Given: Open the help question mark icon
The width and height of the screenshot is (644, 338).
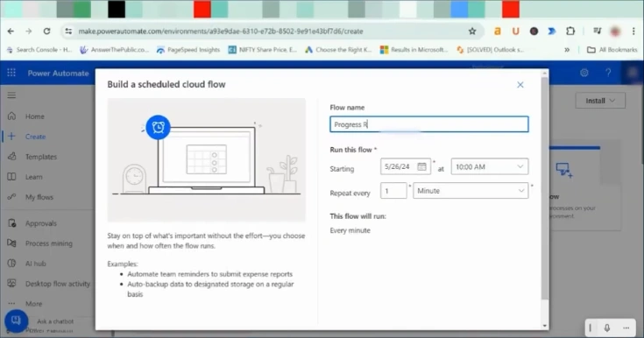Looking at the screenshot, I should pyautogui.click(x=608, y=73).
